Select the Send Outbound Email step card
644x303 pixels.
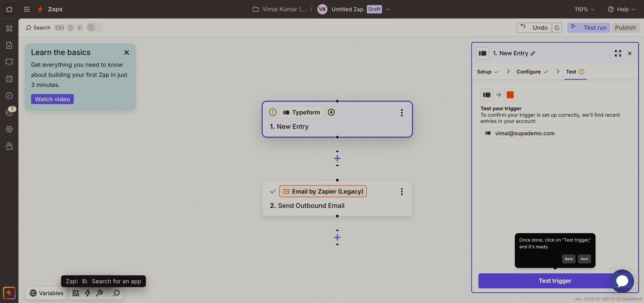[337, 198]
